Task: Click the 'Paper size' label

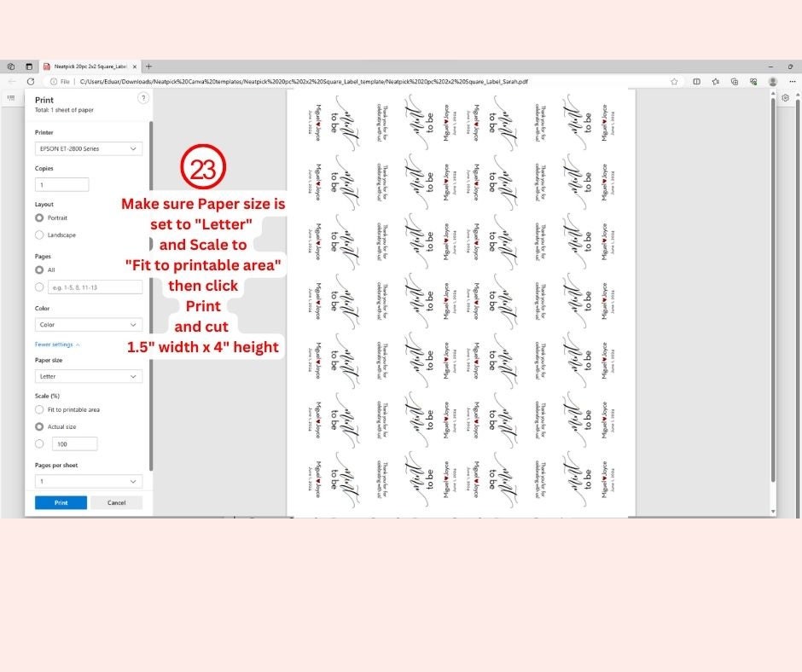Action: 49,360
